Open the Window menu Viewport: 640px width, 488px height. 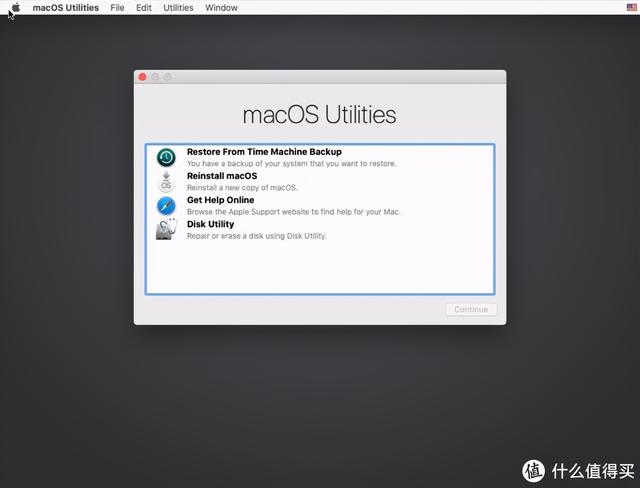(x=221, y=8)
